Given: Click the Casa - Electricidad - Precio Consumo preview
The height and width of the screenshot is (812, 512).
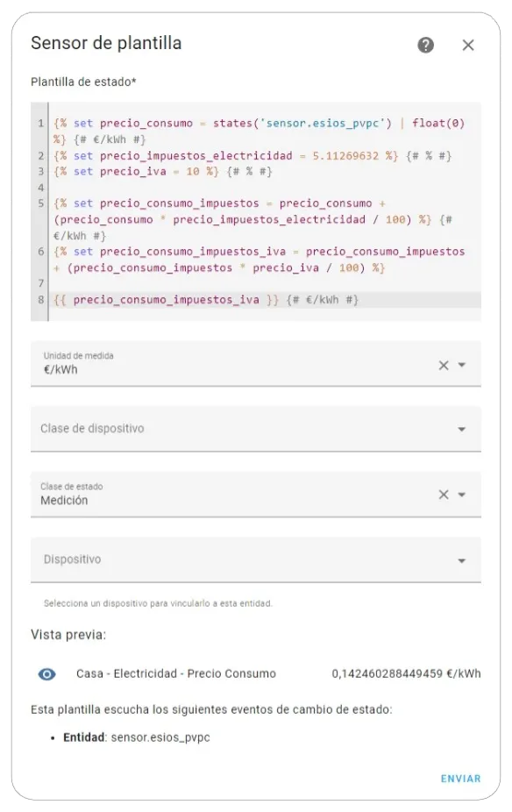Looking at the screenshot, I should pyautogui.click(x=176, y=673).
